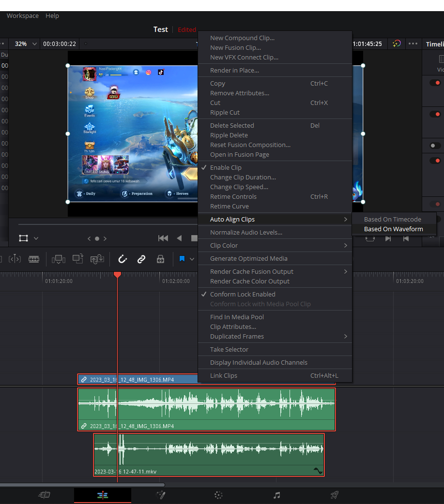Switch off the topmost red Inspector toggle
Screen dimensions: 444x504
click(435, 83)
